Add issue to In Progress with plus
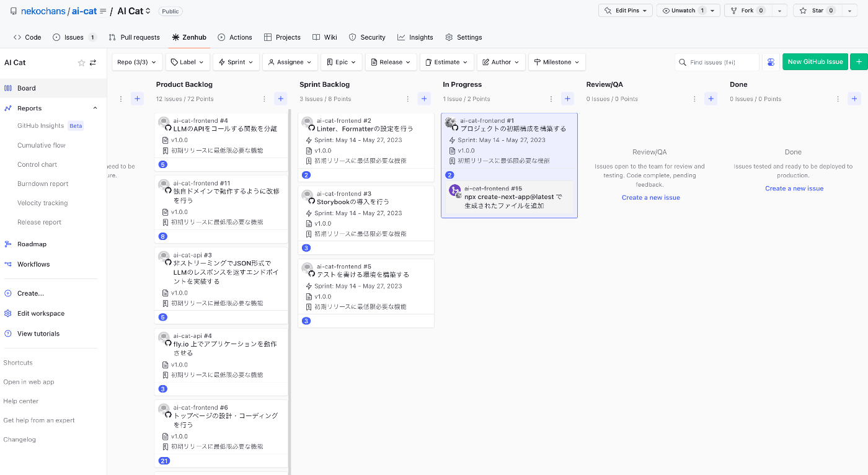This screenshot has height=475, width=868. 567,99
